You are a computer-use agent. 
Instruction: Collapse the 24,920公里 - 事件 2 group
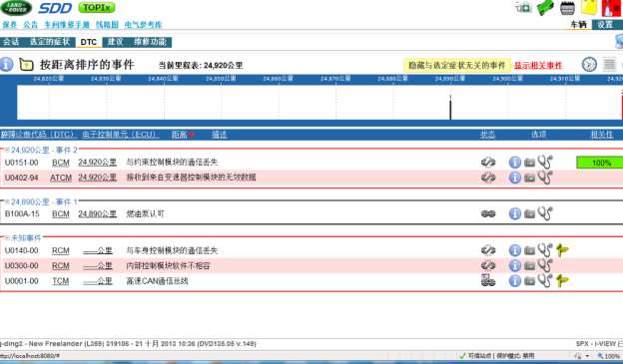click(x=7, y=150)
